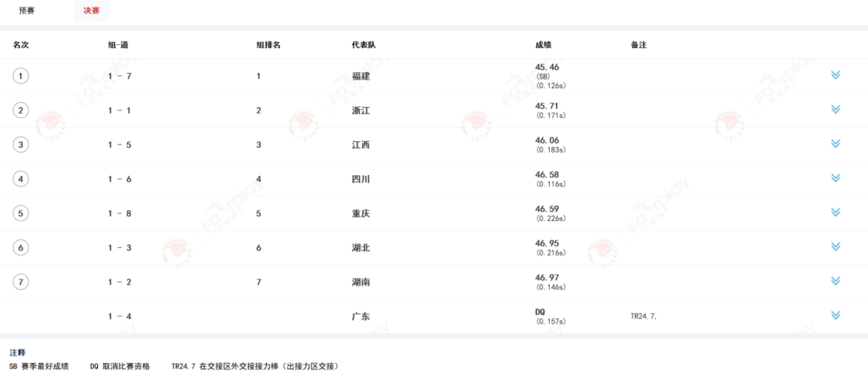Click the result 46.59
The width and height of the screenshot is (868, 375).
[x=547, y=209]
